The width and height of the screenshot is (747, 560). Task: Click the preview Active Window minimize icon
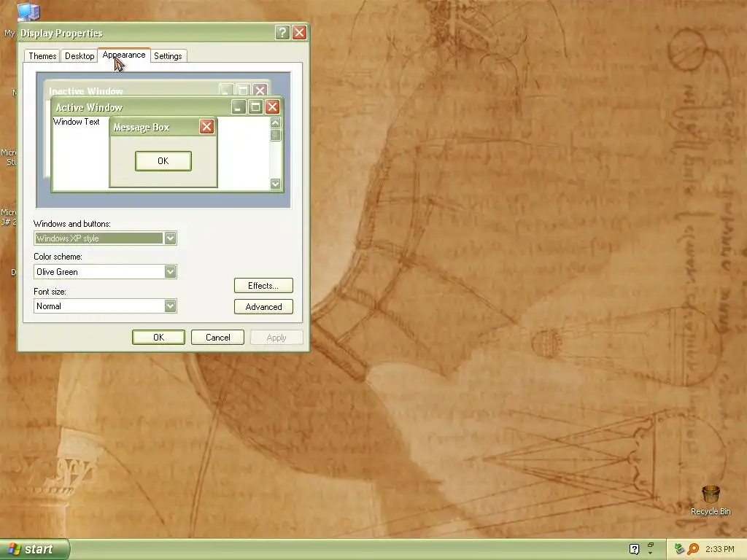[239, 106]
